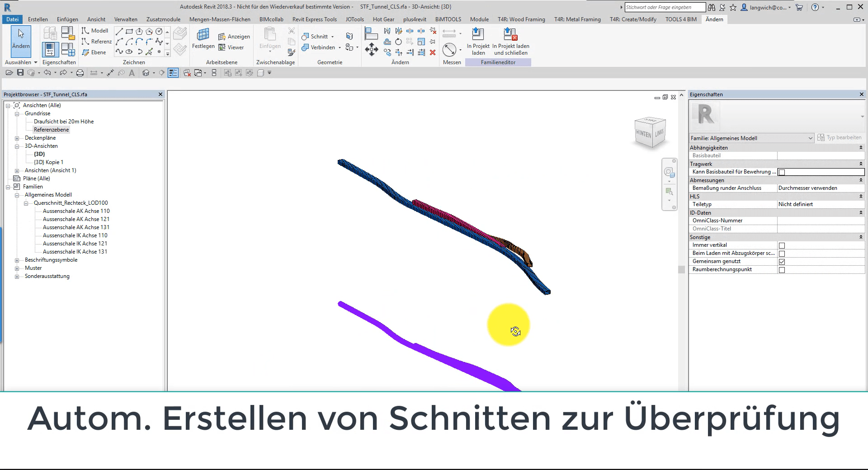Select the Verbinden join tool
The height and width of the screenshot is (470, 868).
click(321, 47)
